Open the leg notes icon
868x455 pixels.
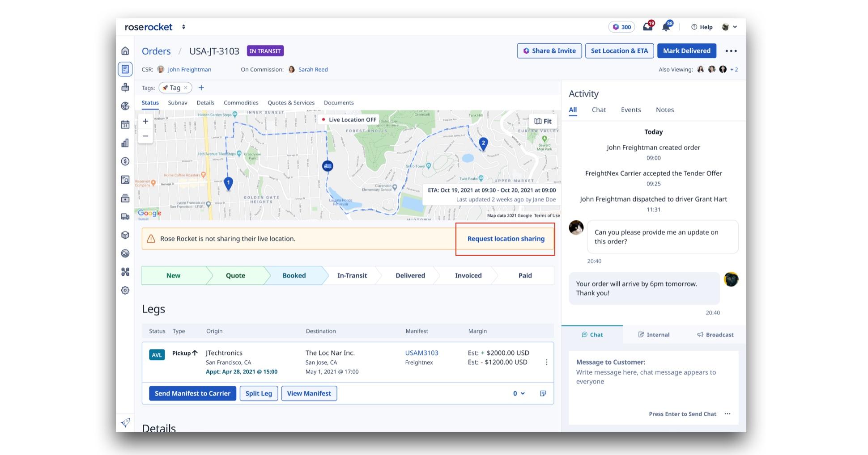[x=543, y=393]
